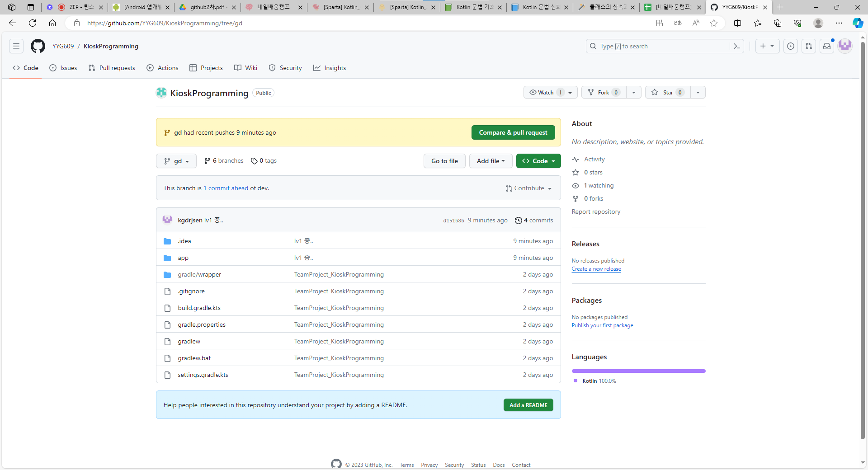Open the browser read aloud icon
This screenshot has width=868, height=470.
696,23
